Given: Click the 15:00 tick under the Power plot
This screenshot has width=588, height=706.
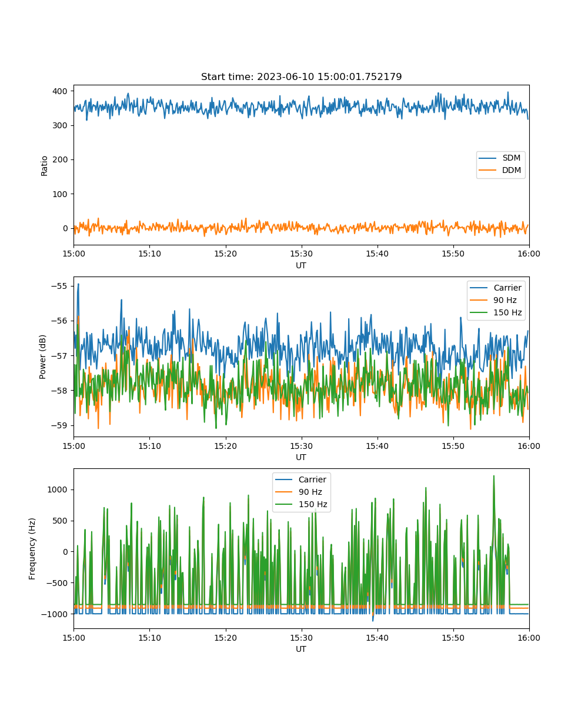Looking at the screenshot, I should [73, 445].
